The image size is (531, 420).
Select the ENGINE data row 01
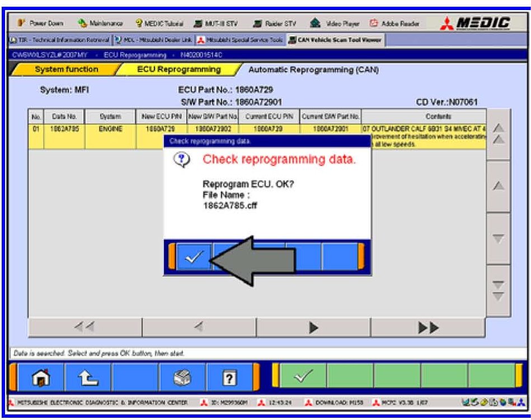point(257,136)
